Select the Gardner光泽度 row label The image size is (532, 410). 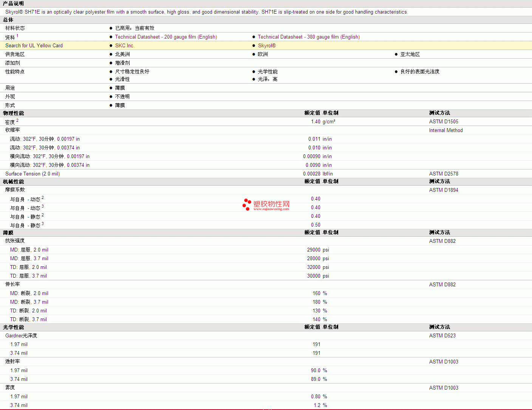[x=21, y=335]
